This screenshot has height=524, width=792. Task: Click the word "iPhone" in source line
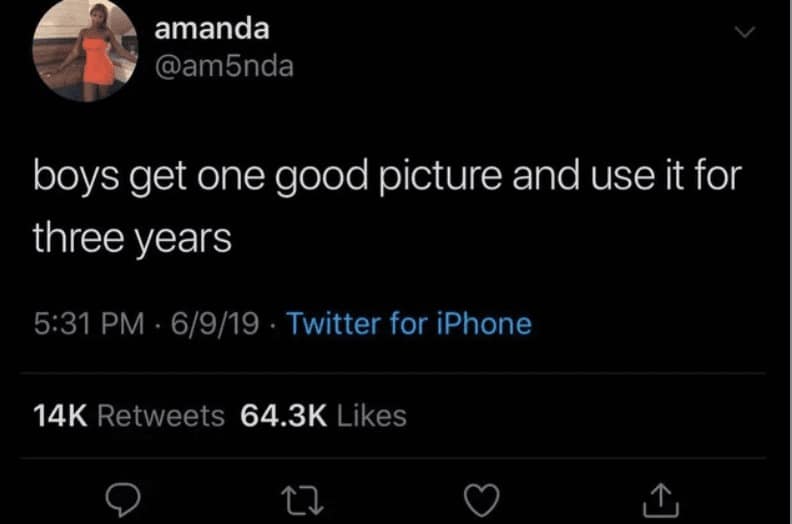pyautogui.click(x=483, y=323)
